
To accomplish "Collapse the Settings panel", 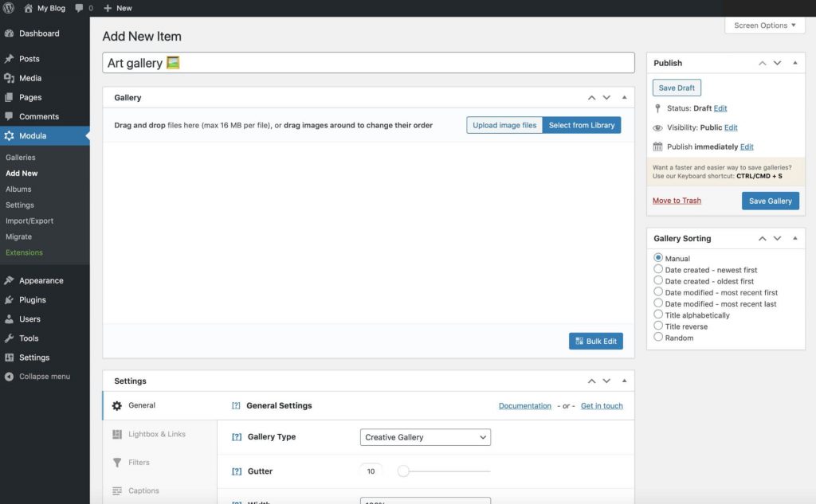I will coord(625,381).
